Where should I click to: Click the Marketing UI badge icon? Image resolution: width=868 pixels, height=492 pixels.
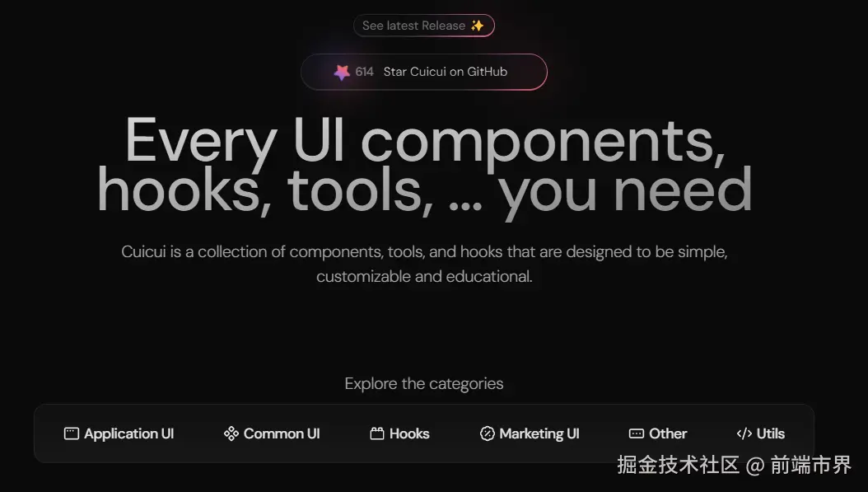coord(488,433)
